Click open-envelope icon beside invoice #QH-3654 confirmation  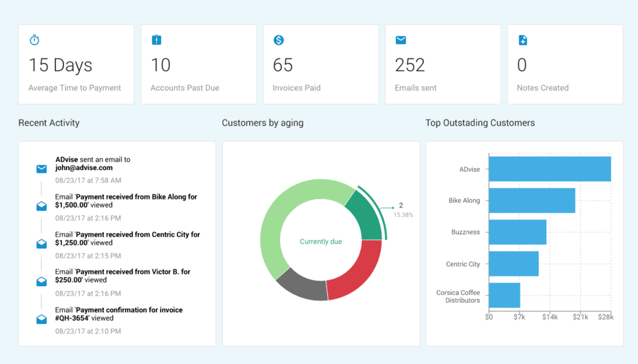[42, 319]
